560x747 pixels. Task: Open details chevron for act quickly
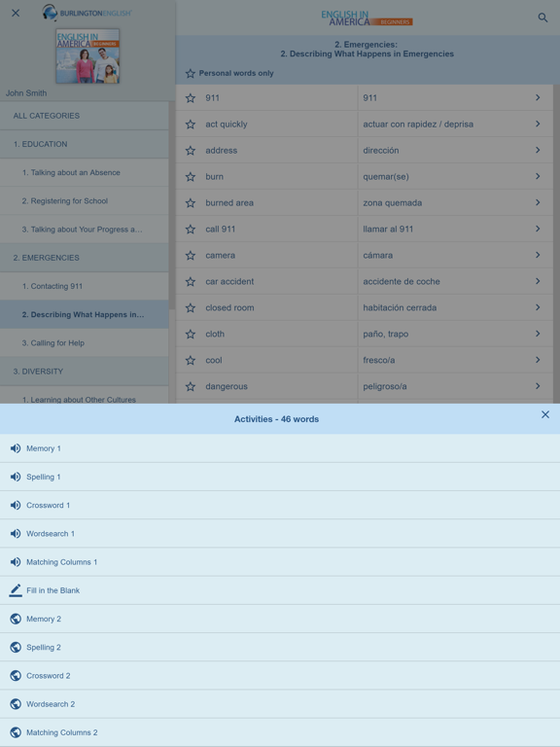(538, 124)
